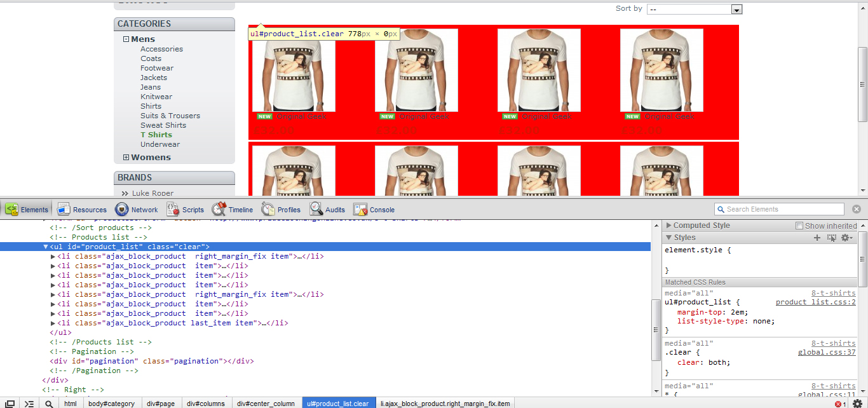The height and width of the screenshot is (408, 868).
Task: Collapse the Mens category
Action: pyautogui.click(x=126, y=39)
